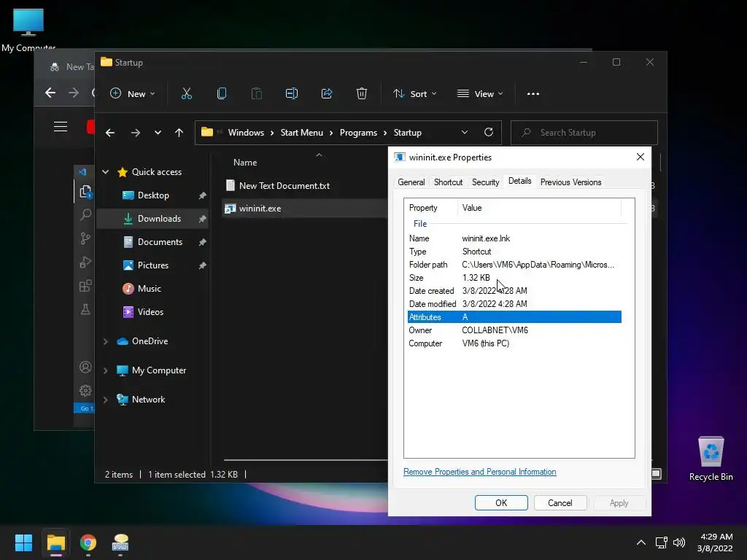The image size is (747, 560).
Task: Click the network tray icon
Action: [661, 542]
